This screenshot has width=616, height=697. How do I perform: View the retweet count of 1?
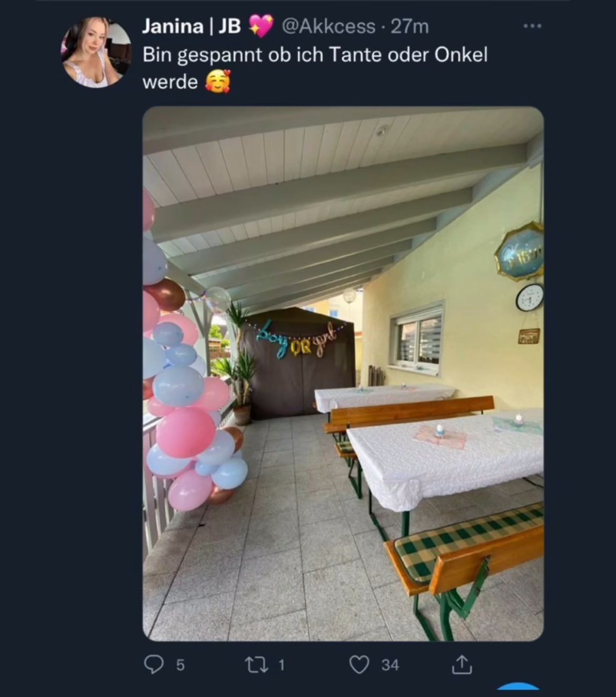281,665
